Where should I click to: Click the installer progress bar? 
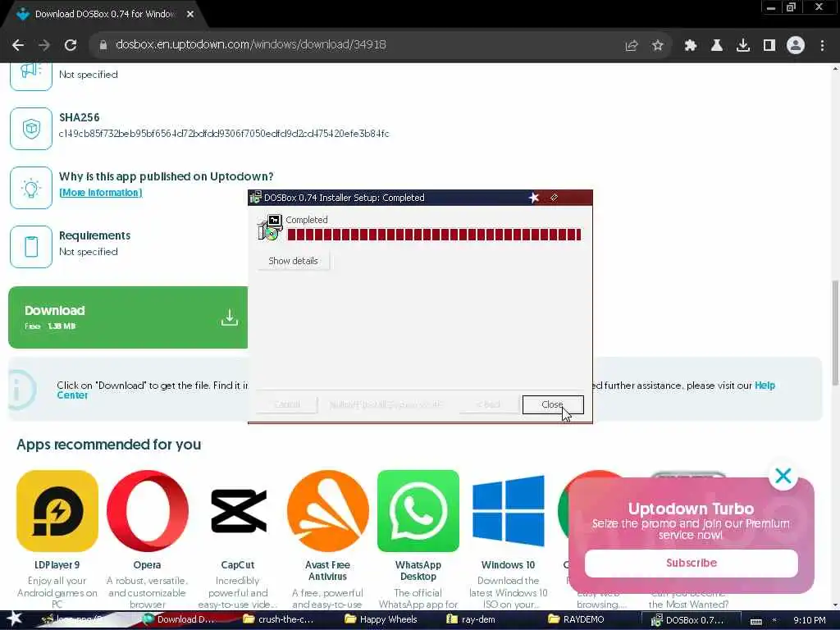pos(434,235)
